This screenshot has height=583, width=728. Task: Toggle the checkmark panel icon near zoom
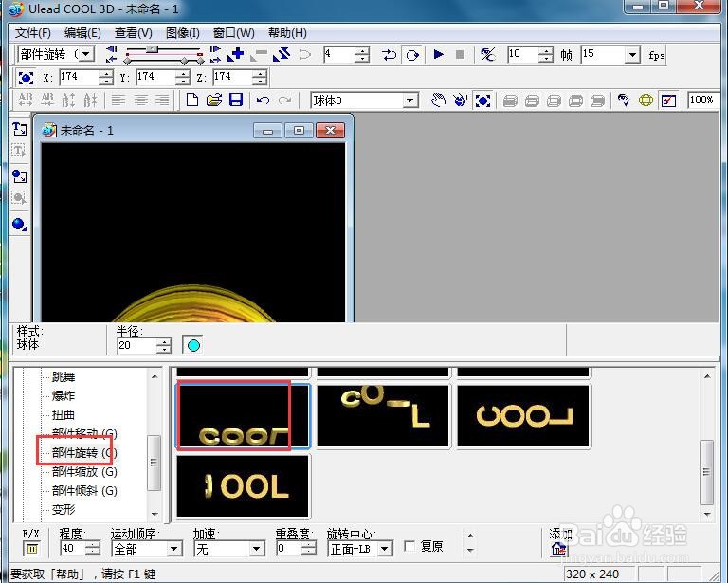pyautogui.click(x=668, y=100)
